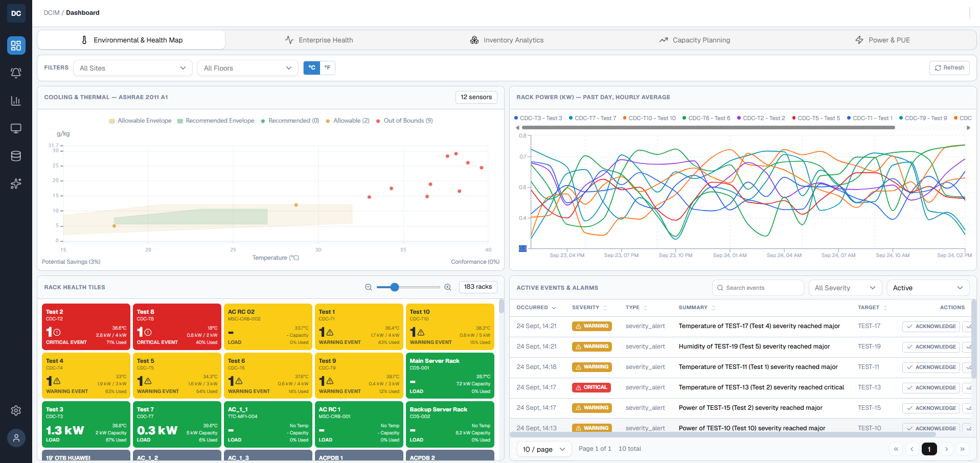Click the zoom in magnifier for rack tiles

(x=448, y=287)
